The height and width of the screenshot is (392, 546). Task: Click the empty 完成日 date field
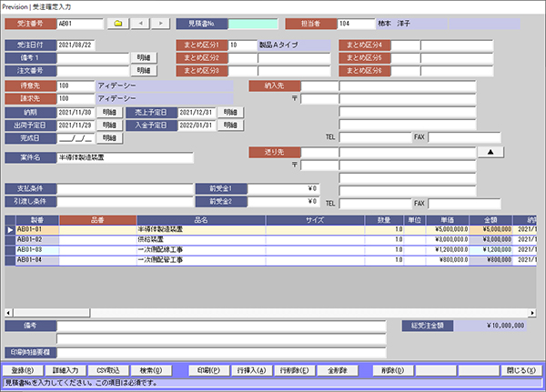point(76,138)
